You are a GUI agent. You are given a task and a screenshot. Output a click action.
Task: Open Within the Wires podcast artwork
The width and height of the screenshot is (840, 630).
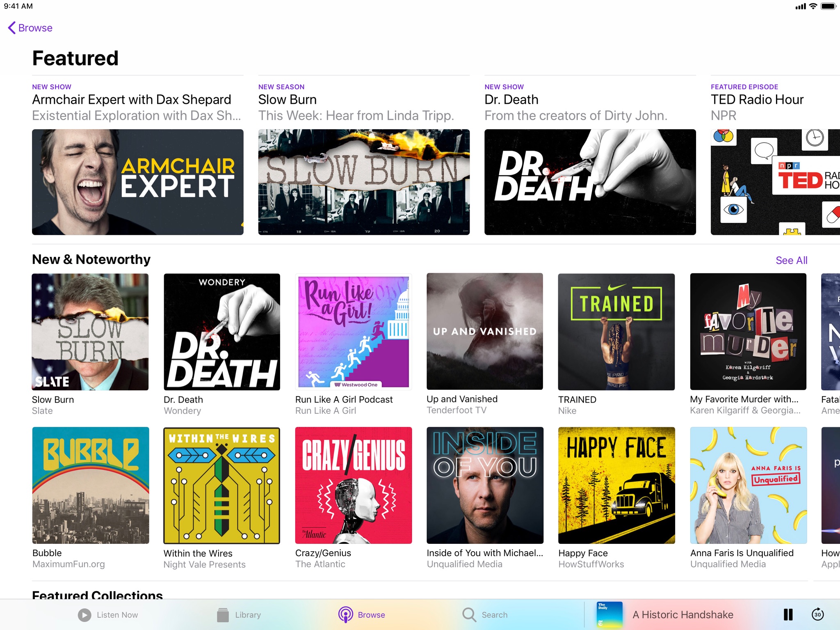[222, 485]
